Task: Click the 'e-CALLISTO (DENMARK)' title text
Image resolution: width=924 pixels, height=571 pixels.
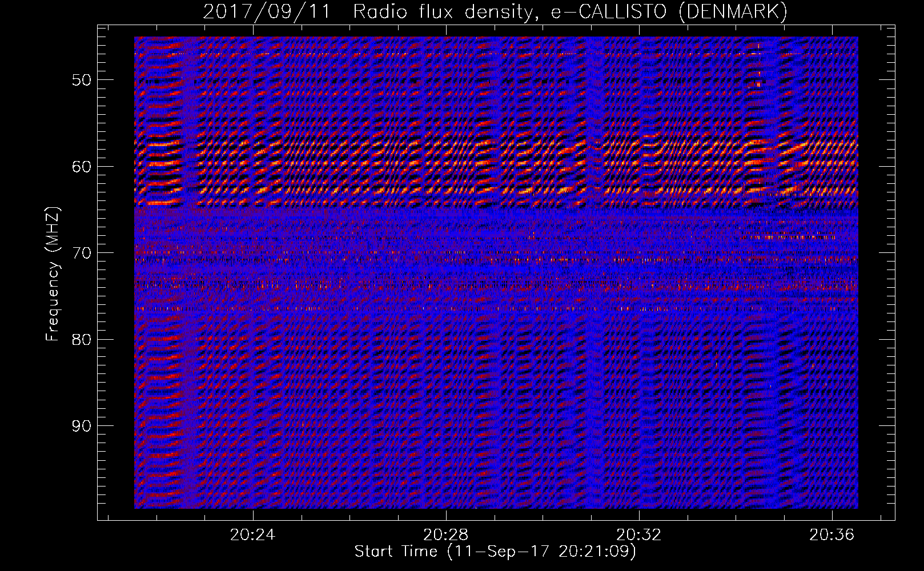Action: point(669,12)
